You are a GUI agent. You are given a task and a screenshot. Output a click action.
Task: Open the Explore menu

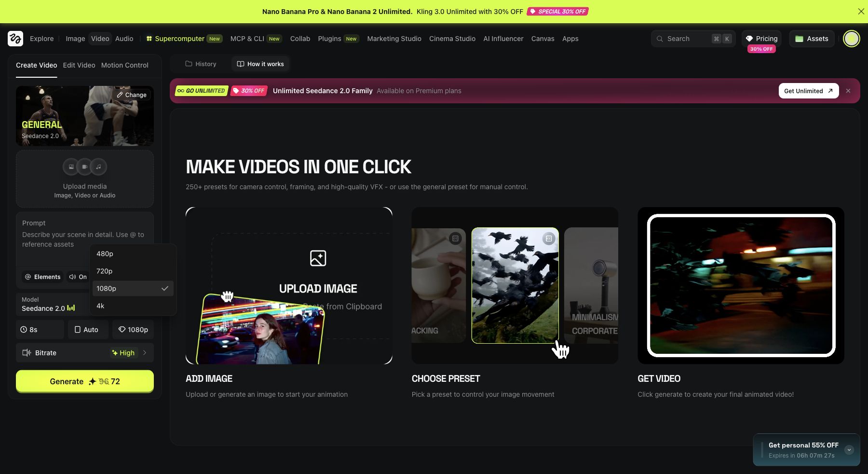tap(42, 39)
